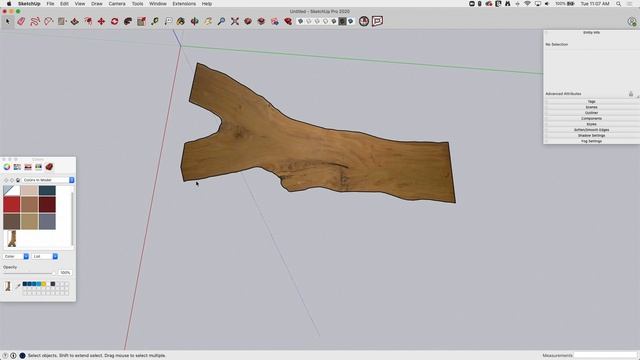Pick the bright red color swatch

(x=12, y=204)
